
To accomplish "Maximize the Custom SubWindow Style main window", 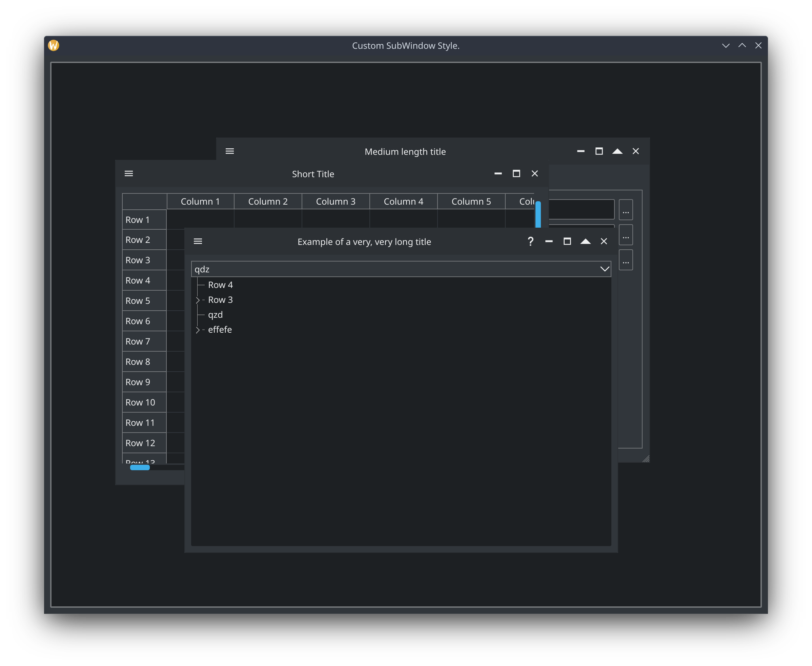I will (x=742, y=45).
